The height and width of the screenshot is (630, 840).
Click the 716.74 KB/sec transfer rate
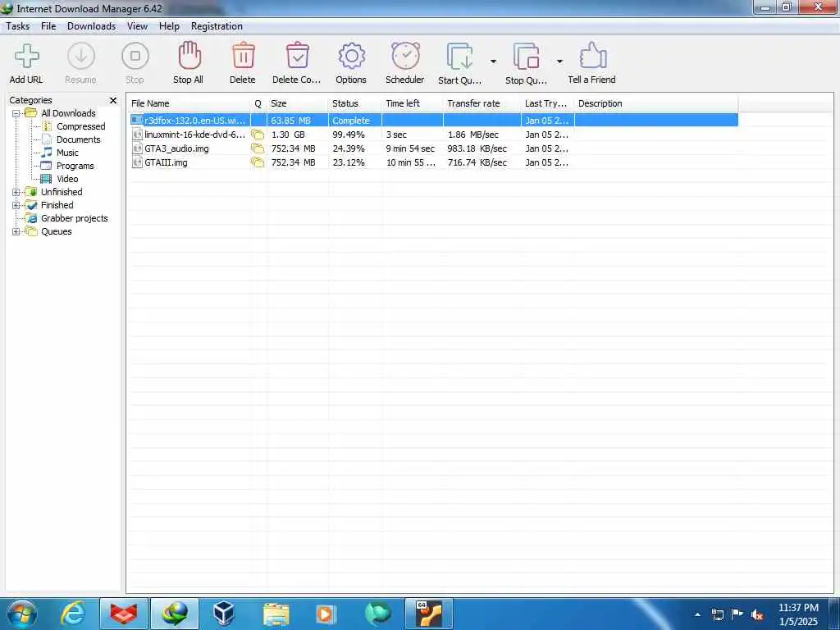tap(477, 162)
